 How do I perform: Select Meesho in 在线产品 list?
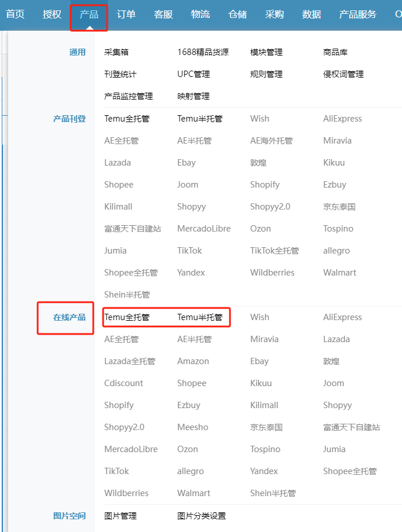[x=192, y=427]
